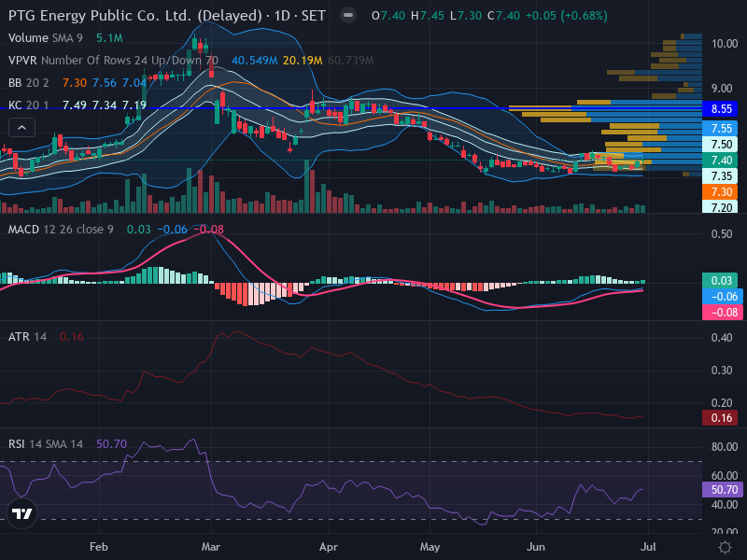747x560 pixels.
Task: Click the Jul label on time axis
Action: [648, 547]
